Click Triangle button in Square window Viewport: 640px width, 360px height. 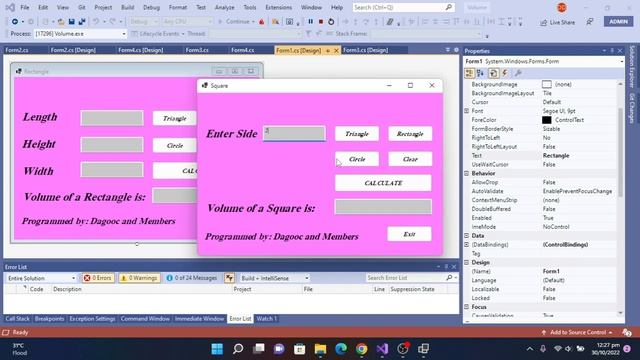[357, 134]
